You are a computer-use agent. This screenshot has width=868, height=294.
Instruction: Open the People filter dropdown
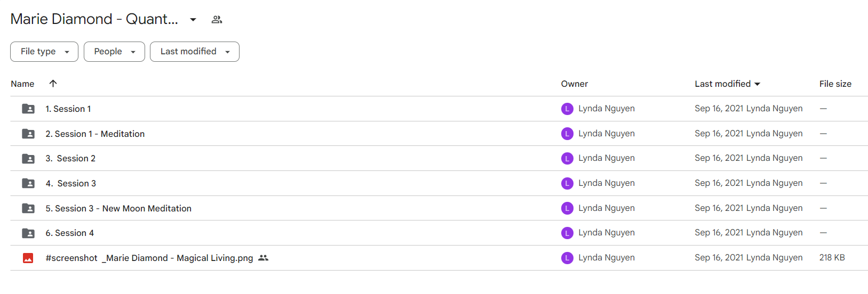pos(114,52)
